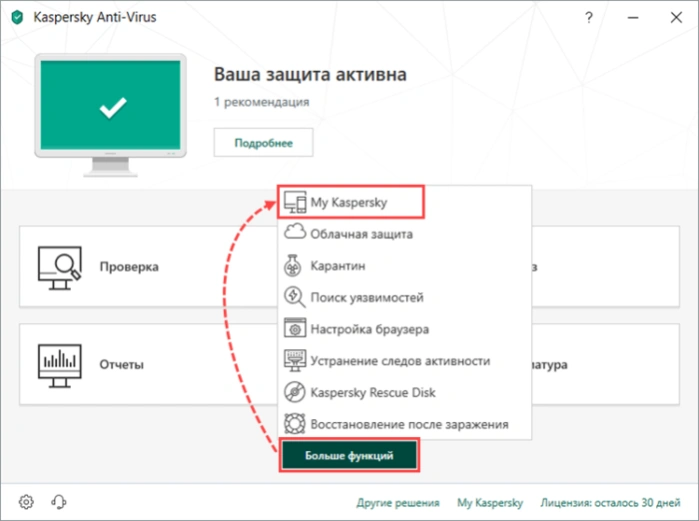The image size is (699, 521).
Task: Open the Проверка scan tile
Action: tap(148, 267)
